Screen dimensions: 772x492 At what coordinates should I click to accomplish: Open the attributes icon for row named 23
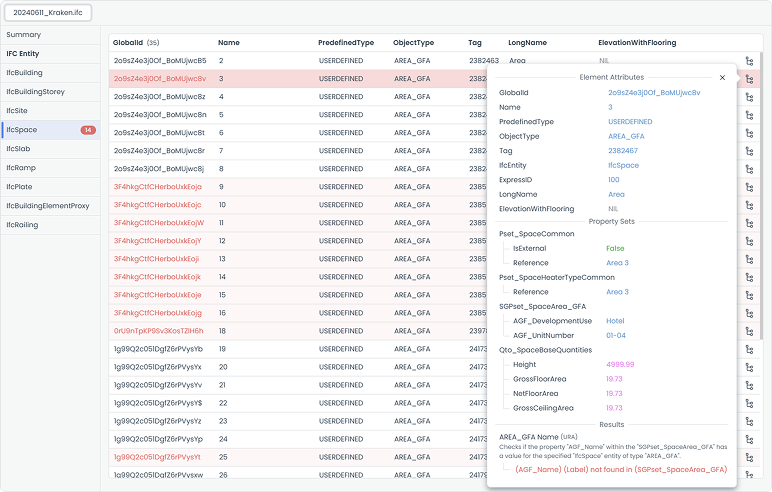tap(749, 421)
